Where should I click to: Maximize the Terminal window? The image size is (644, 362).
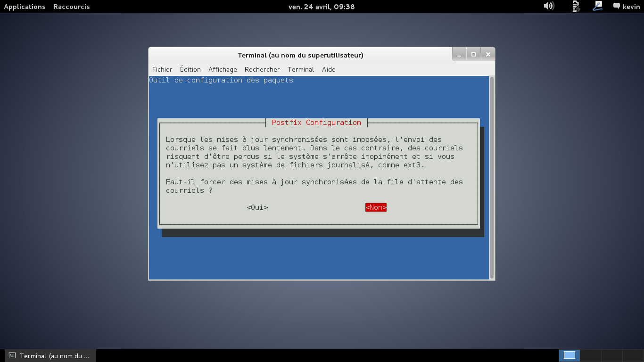point(473,54)
